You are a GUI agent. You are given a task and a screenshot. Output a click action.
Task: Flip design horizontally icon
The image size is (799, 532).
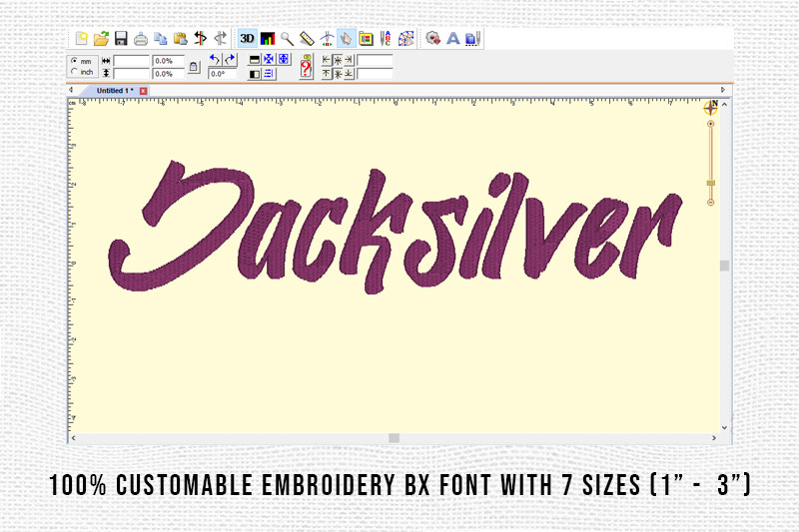[255, 74]
